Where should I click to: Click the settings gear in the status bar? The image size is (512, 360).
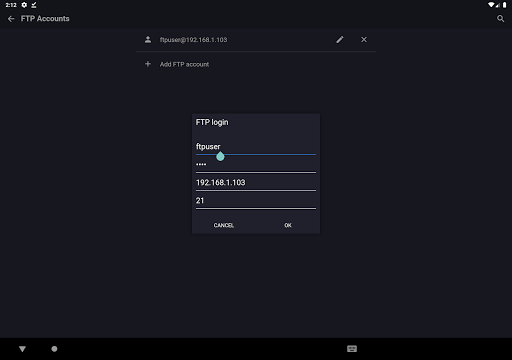24,5
